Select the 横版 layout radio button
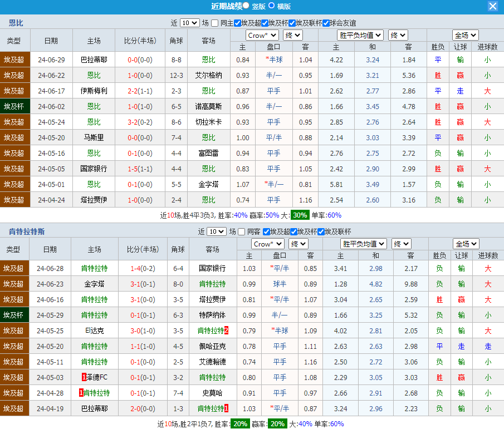 (272, 6)
